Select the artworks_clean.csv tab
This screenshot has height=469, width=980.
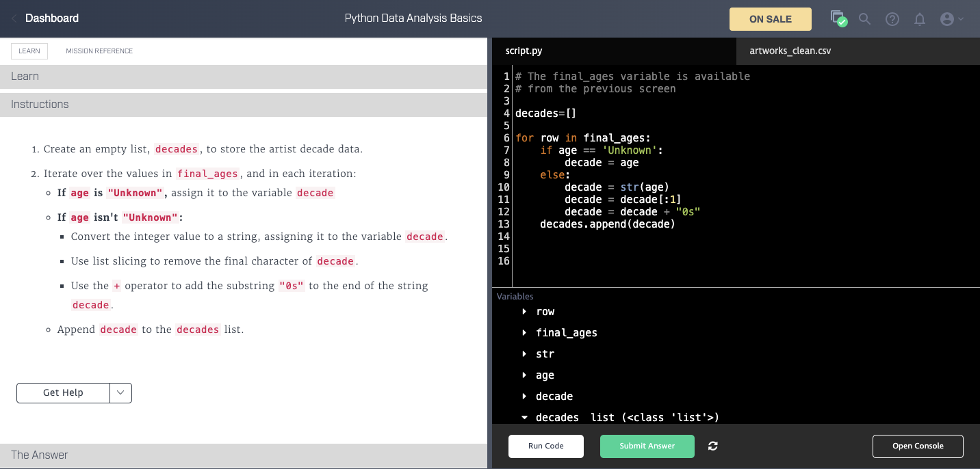(858, 51)
